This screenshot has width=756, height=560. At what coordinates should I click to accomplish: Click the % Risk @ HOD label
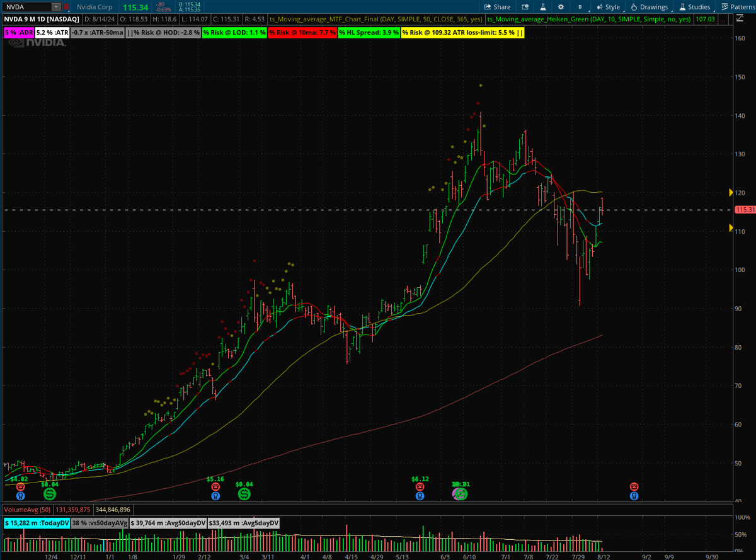coord(163,31)
